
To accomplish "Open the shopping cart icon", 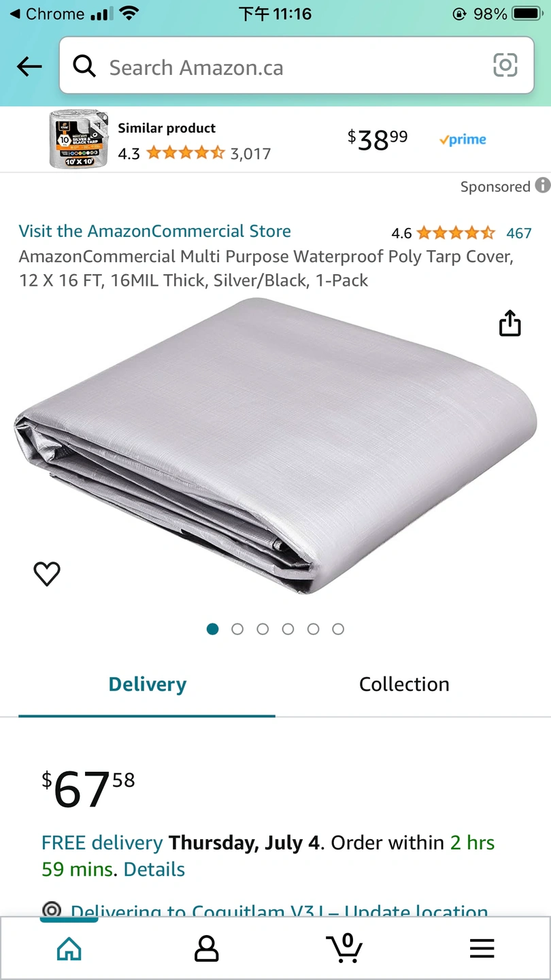I will tap(344, 948).
